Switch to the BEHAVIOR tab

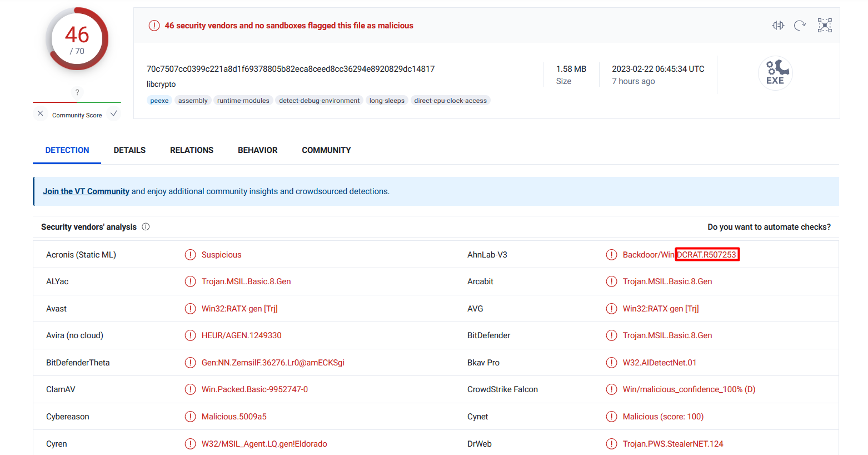(x=258, y=150)
